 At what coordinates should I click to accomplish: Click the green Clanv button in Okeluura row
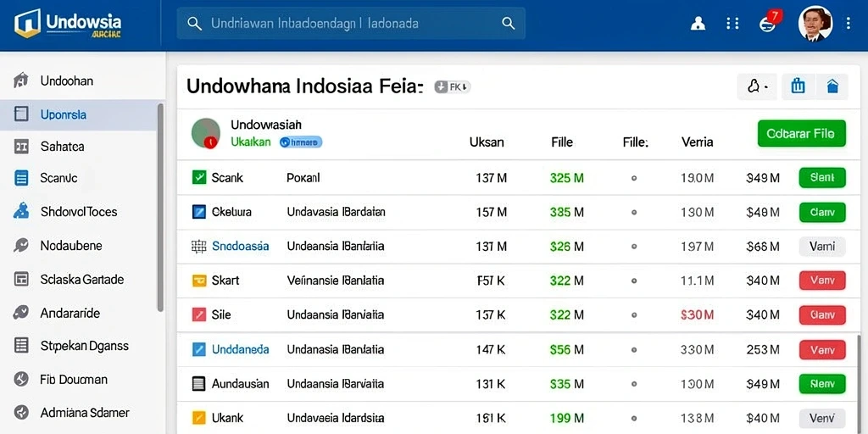coord(822,212)
